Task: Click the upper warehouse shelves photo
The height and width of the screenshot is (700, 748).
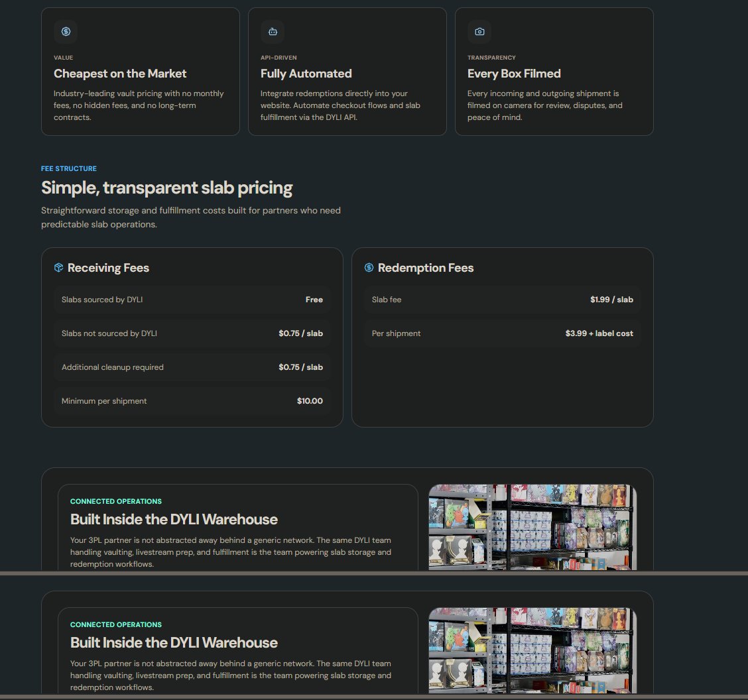Action: point(532,528)
